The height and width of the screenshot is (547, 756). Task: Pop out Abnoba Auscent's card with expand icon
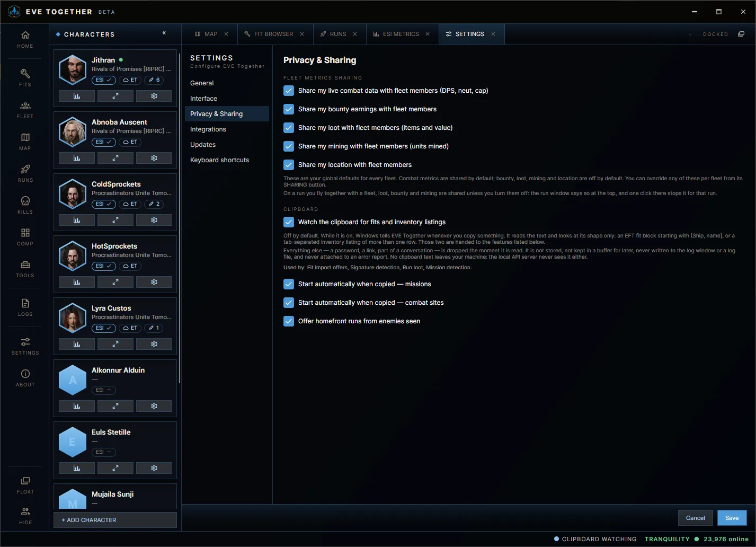(x=115, y=158)
